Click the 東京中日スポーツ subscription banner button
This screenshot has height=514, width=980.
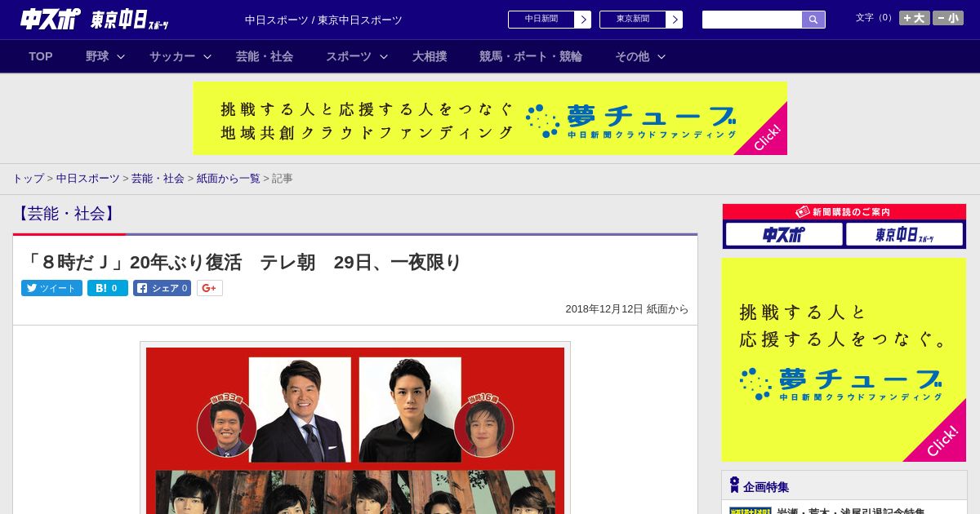pos(904,235)
